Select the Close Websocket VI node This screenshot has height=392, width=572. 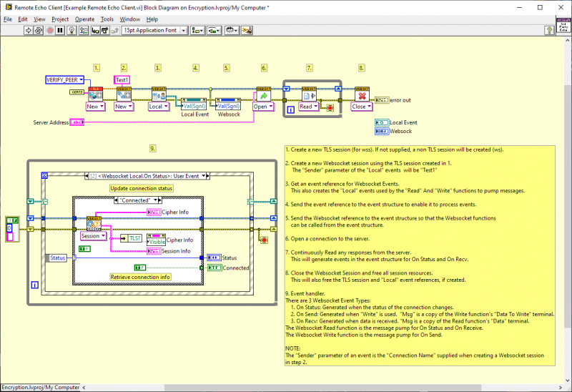tap(362, 94)
